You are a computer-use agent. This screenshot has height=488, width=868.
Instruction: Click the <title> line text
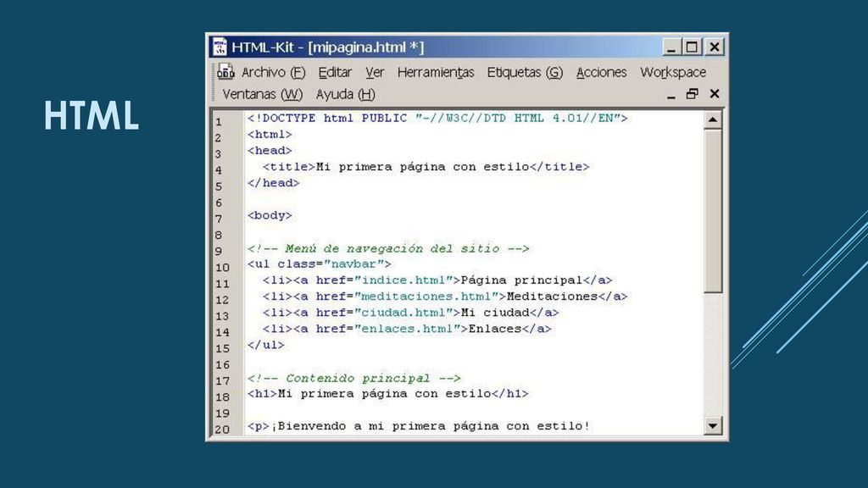pos(426,167)
